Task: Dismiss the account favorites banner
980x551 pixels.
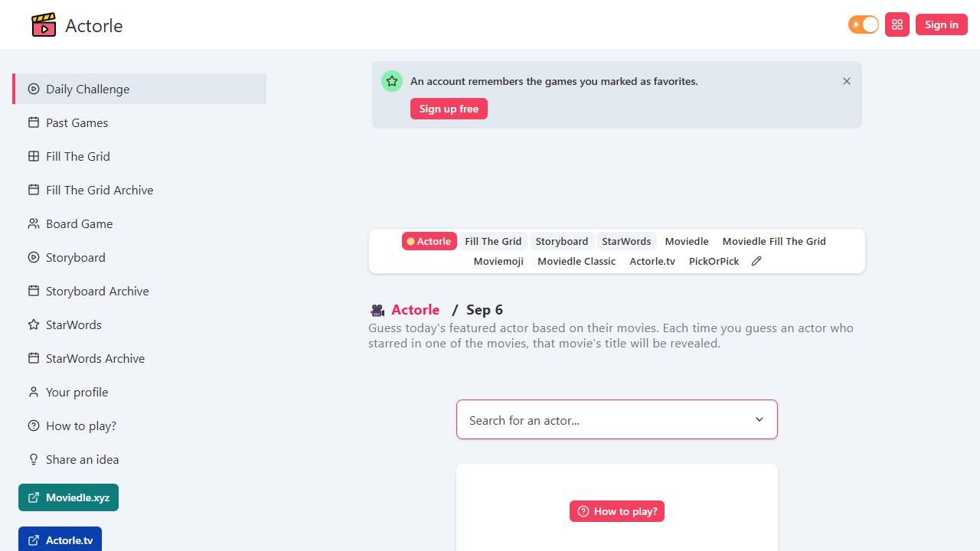Action: click(847, 81)
